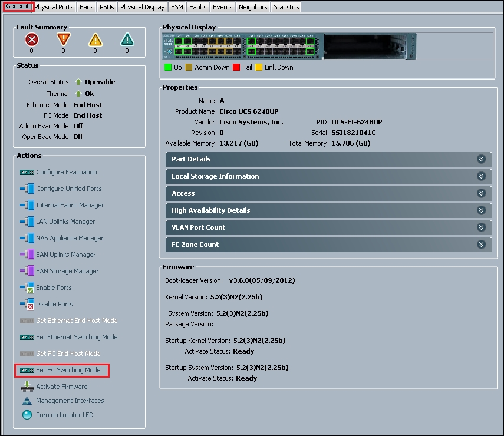Click the PID value UCS-FI-6248UP

click(357, 122)
